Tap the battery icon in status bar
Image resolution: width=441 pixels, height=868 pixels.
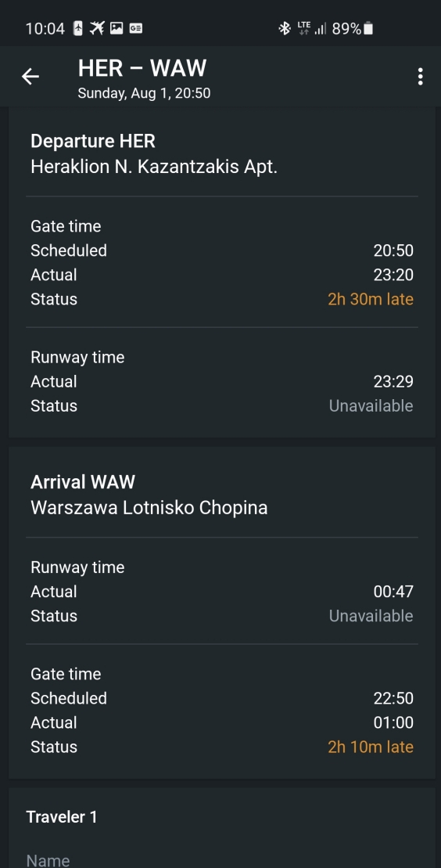click(x=368, y=28)
